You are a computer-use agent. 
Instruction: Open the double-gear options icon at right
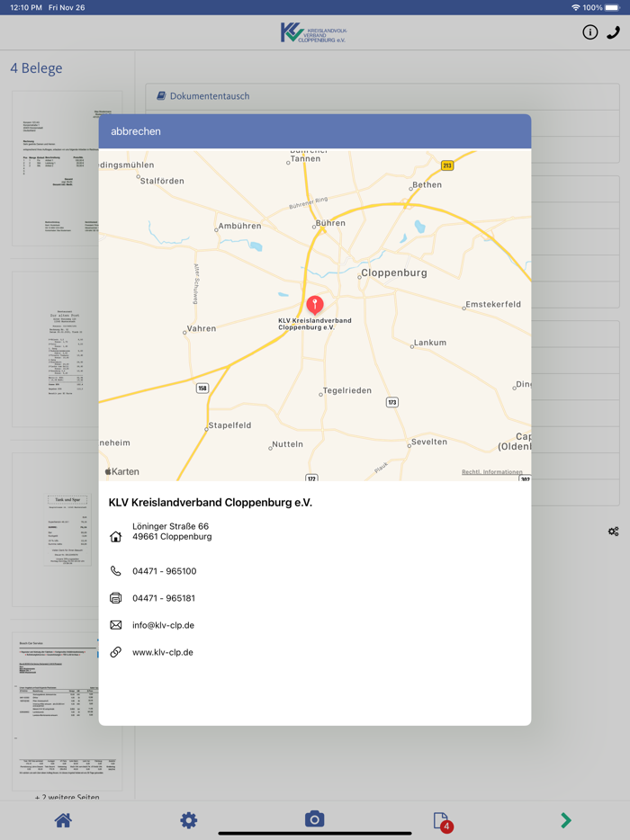pos(614,532)
